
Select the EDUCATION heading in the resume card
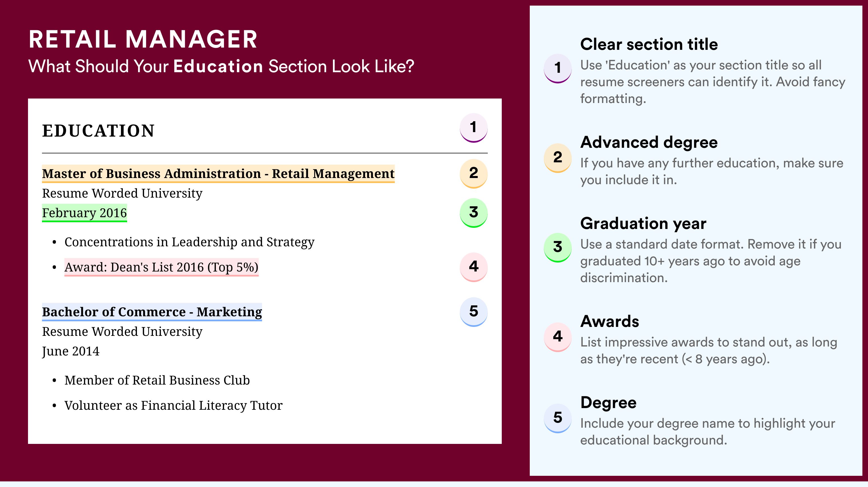pos(98,131)
